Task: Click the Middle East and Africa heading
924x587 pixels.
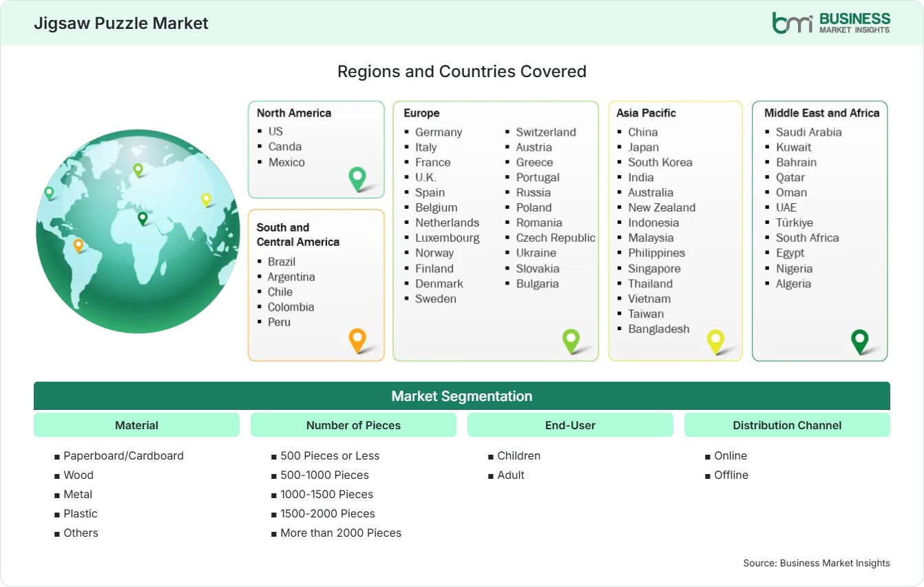Action: point(822,113)
